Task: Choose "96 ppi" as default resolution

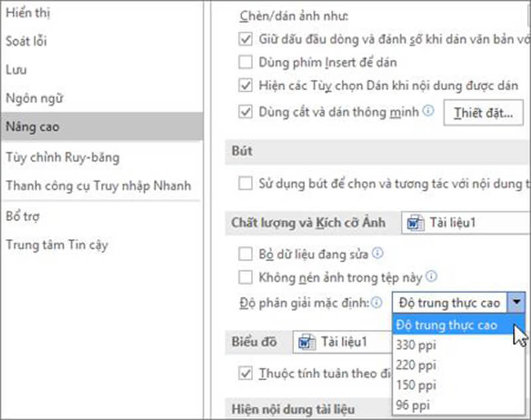Action: pyautogui.click(x=415, y=405)
